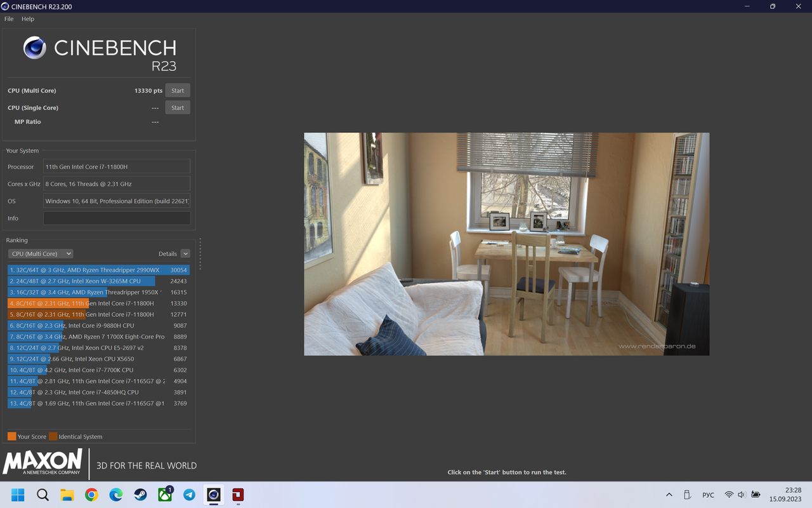Open the Xbox app with notification badge

click(x=165, y=494)
